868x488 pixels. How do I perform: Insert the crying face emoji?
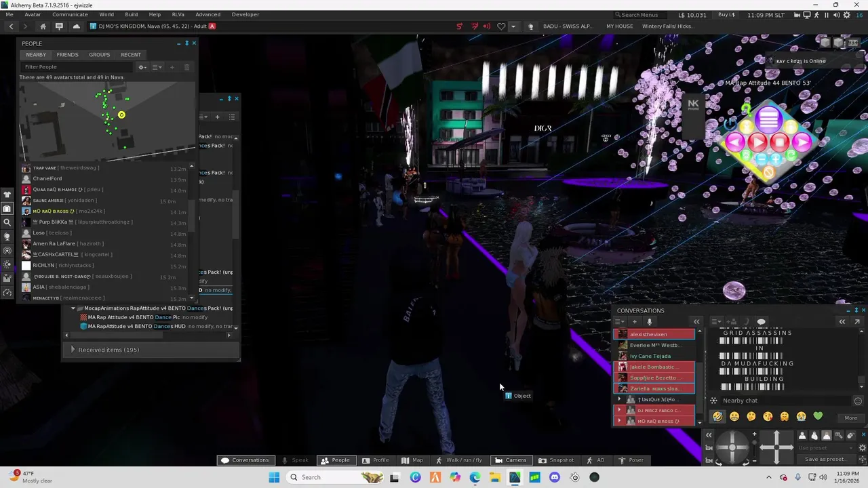pyautogui.click(x=801, y=417)
